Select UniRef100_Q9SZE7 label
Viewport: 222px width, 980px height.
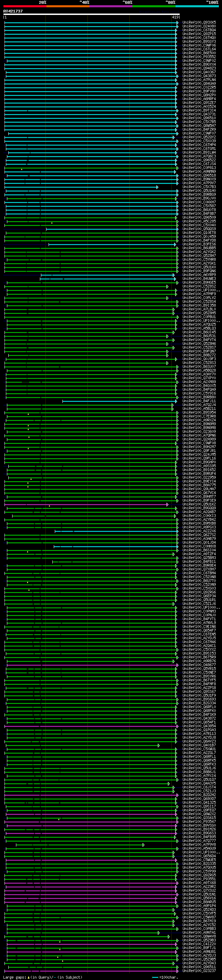point(199,103)
